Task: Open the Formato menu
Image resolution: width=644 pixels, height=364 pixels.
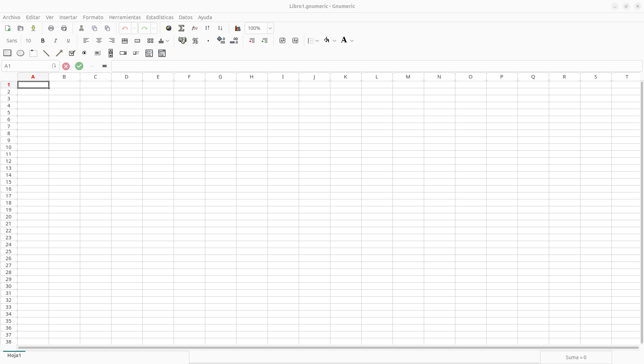Action: coord(93,17)
